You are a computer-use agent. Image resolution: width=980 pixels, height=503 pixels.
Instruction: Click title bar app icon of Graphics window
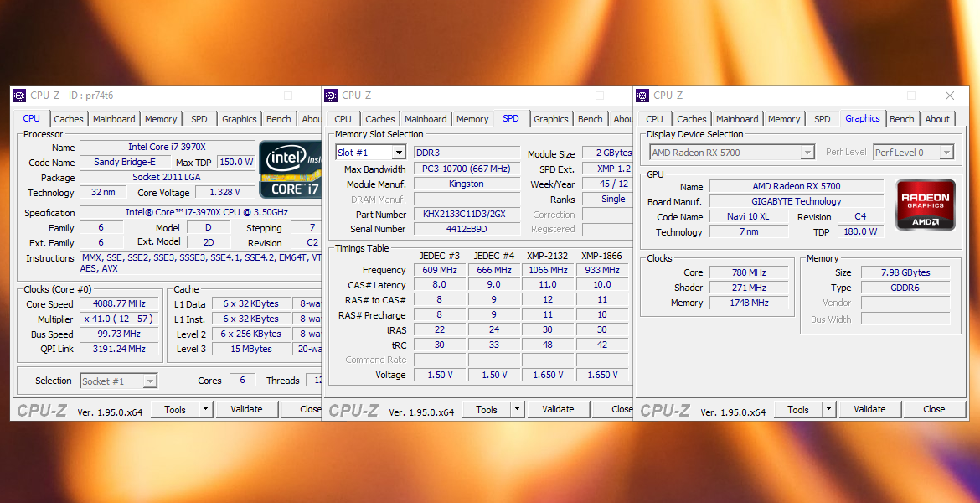(x=643, y=96)
